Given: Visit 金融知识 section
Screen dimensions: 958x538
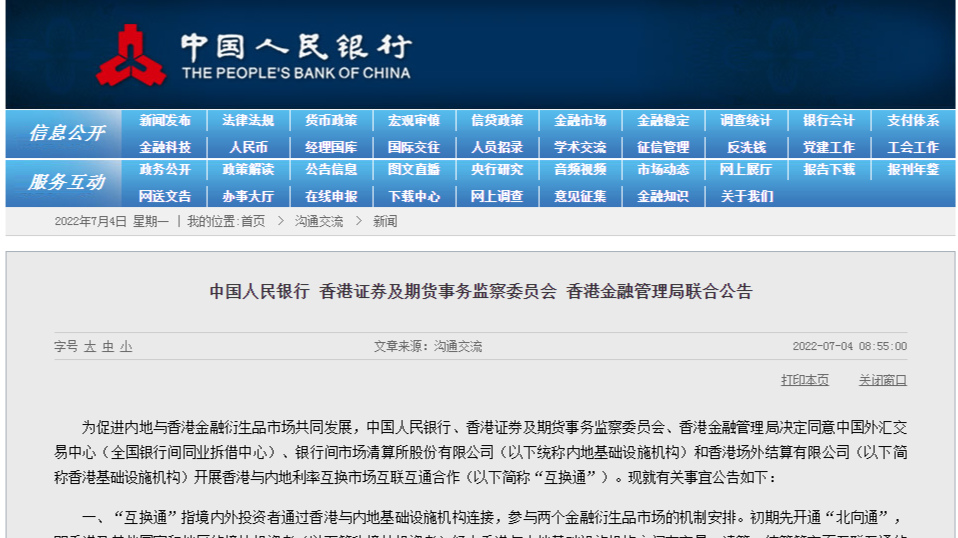Looking at the screenshot, I should [664, 196].
